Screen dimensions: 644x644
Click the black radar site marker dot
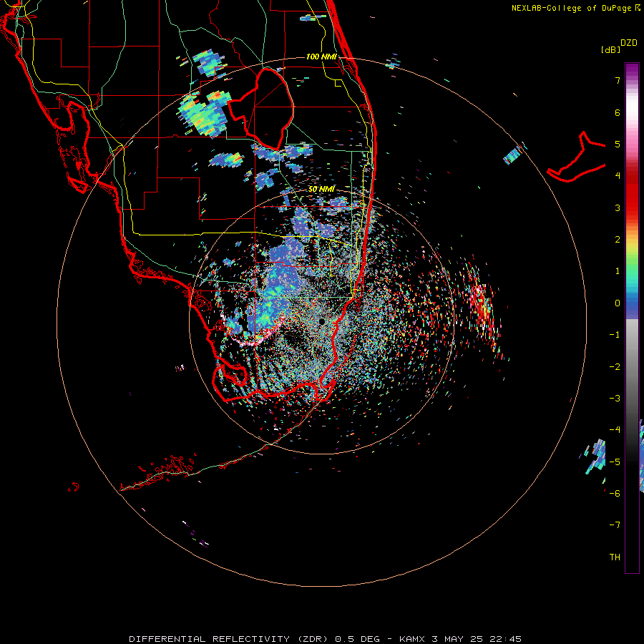322,321
